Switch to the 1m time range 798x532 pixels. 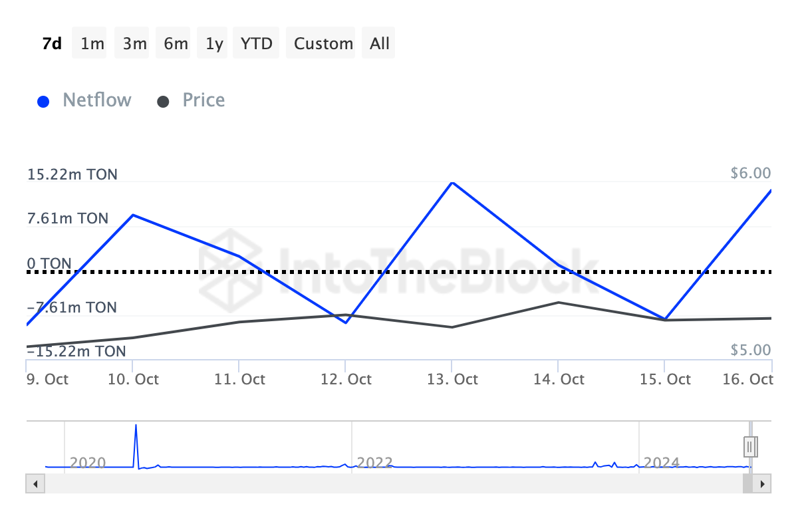coord(92,43)
